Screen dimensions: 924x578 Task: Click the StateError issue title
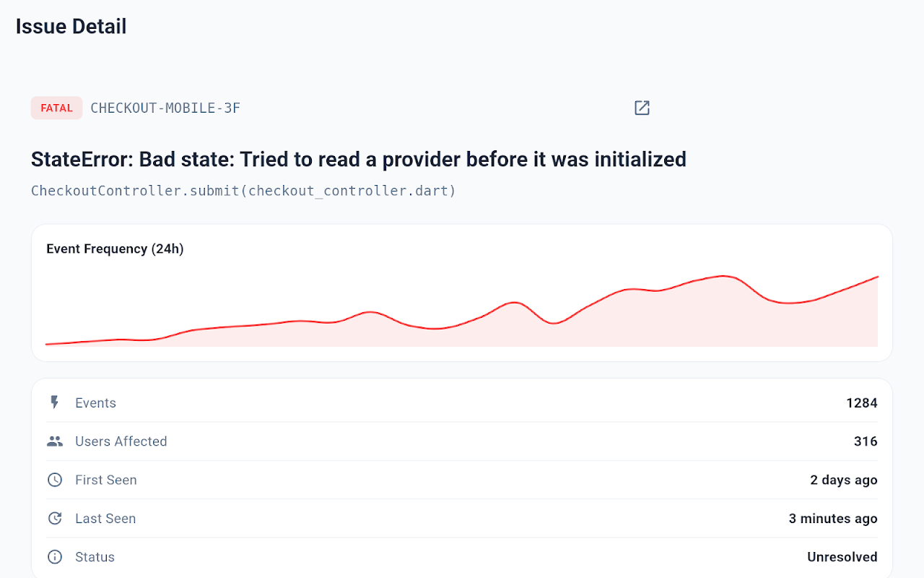[359, 159]
